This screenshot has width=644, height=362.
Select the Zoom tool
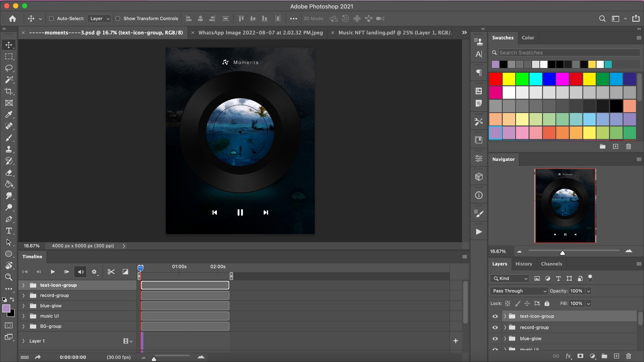coord(9,277)
